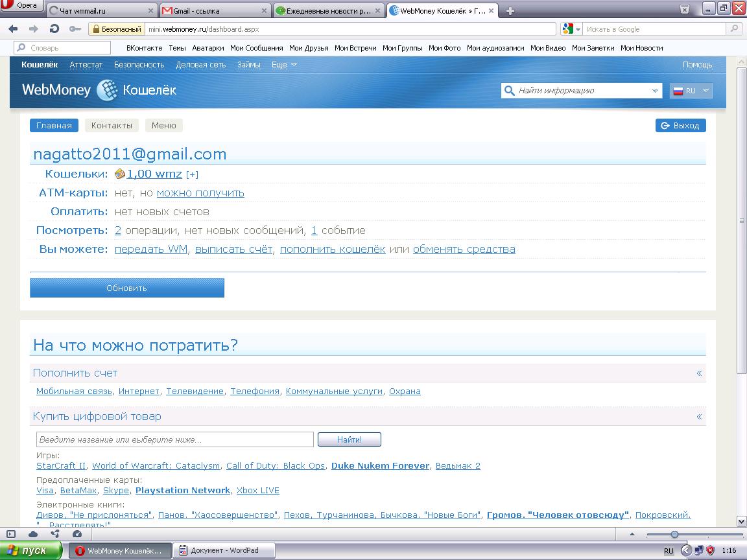Click the Windows Start пуск button
This screenshot has width=747, height=560.
[31, 550]
